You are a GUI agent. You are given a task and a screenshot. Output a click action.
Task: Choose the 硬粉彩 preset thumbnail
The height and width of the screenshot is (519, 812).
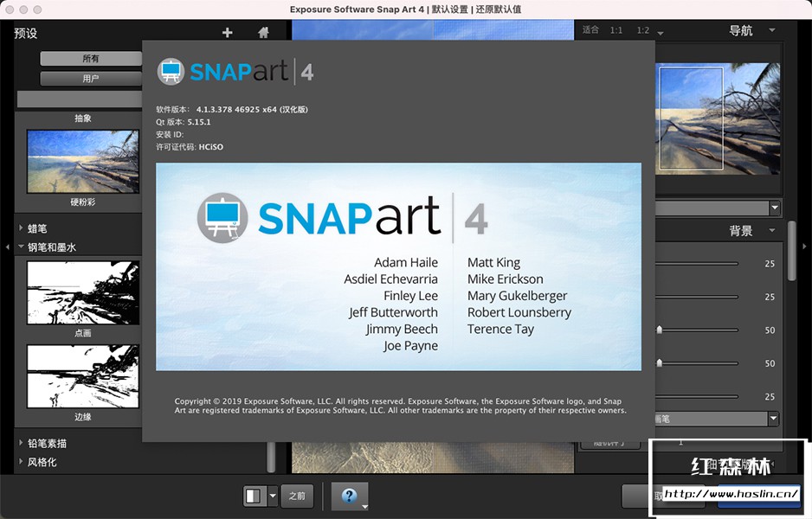pos(83,162)
